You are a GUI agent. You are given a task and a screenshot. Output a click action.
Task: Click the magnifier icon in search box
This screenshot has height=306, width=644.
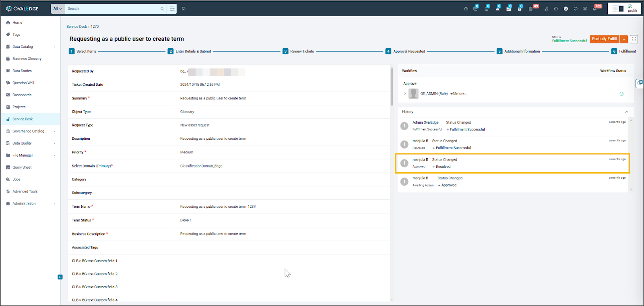point(162,8)
